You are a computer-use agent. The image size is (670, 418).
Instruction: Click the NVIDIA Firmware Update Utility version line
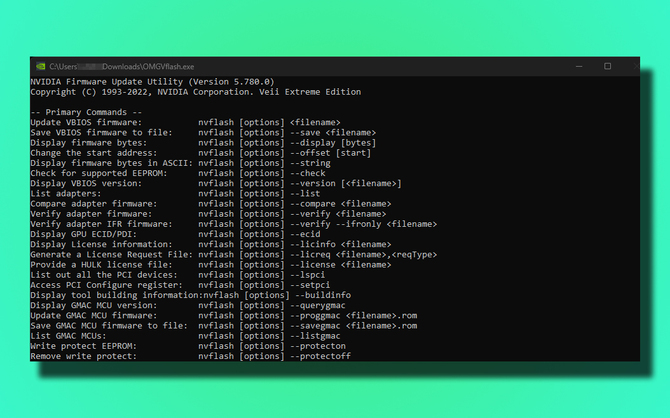[153, 82]
